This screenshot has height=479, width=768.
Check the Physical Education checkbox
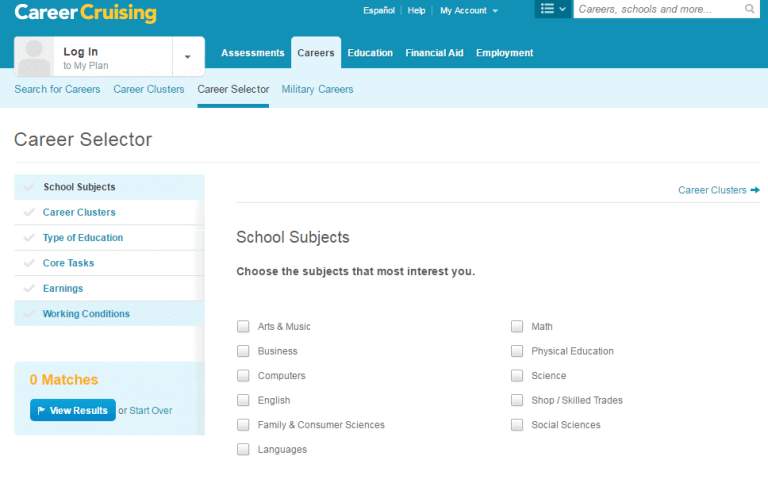(517, 351)
